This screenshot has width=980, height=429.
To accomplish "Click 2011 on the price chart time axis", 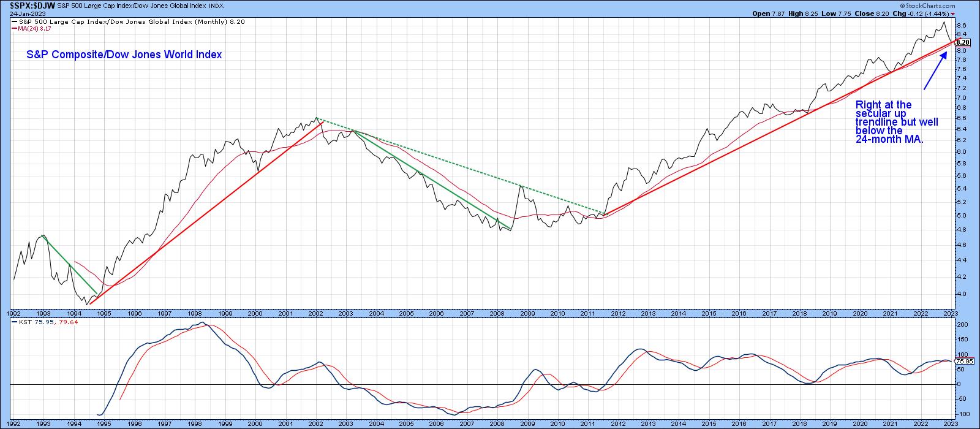I will [x=587, y=313].
